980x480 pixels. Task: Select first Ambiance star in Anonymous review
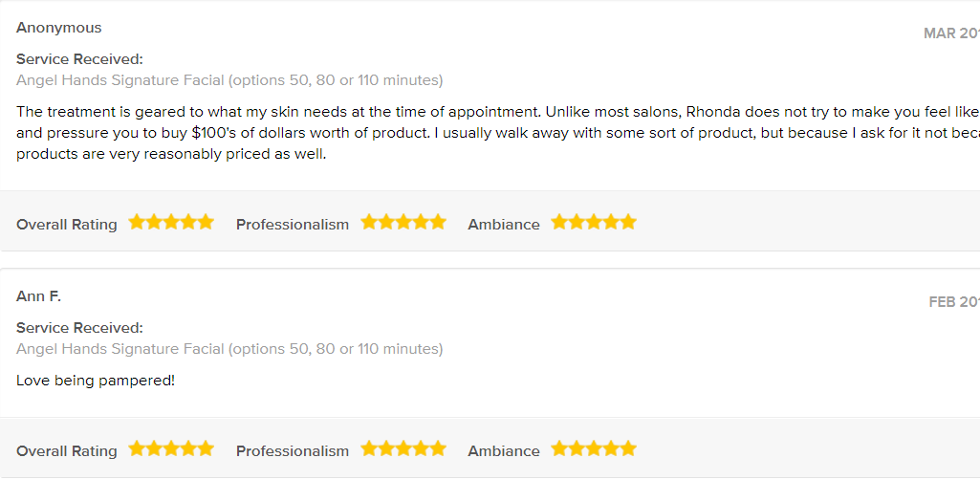559,222
